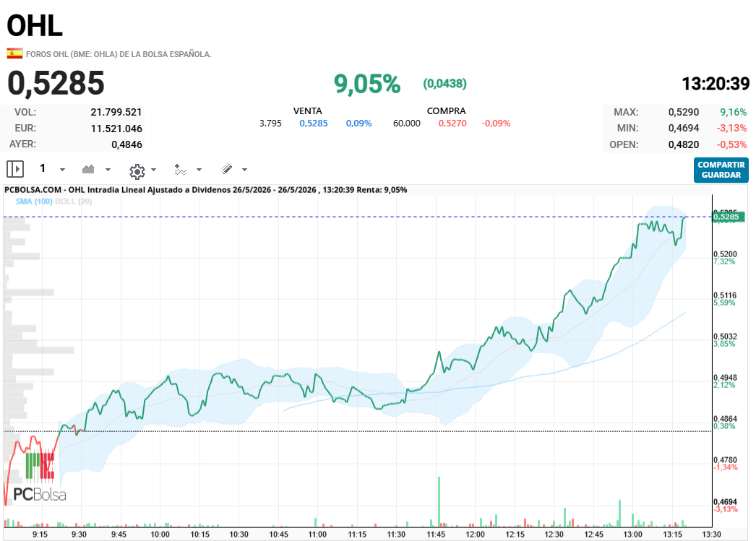756x541 pixels.
Task: Click the 9,05% change percentage
Action: (367, 84)
